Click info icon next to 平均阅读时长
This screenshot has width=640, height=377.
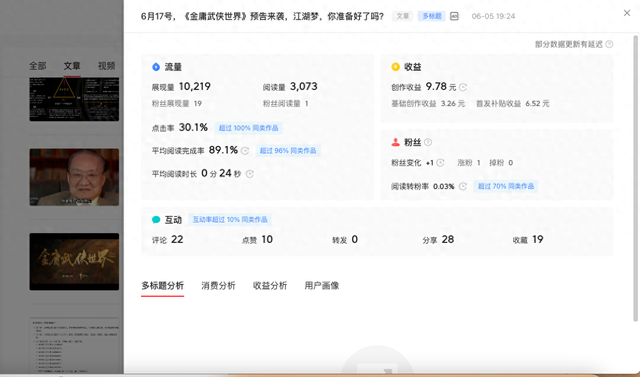click(250, 174)
